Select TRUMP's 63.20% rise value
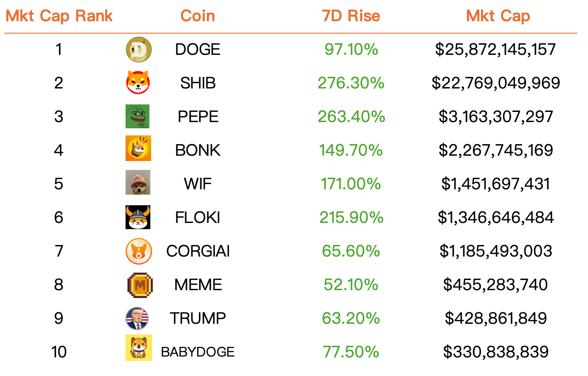Screen dimensions: 588x376 tap(351, 318)
